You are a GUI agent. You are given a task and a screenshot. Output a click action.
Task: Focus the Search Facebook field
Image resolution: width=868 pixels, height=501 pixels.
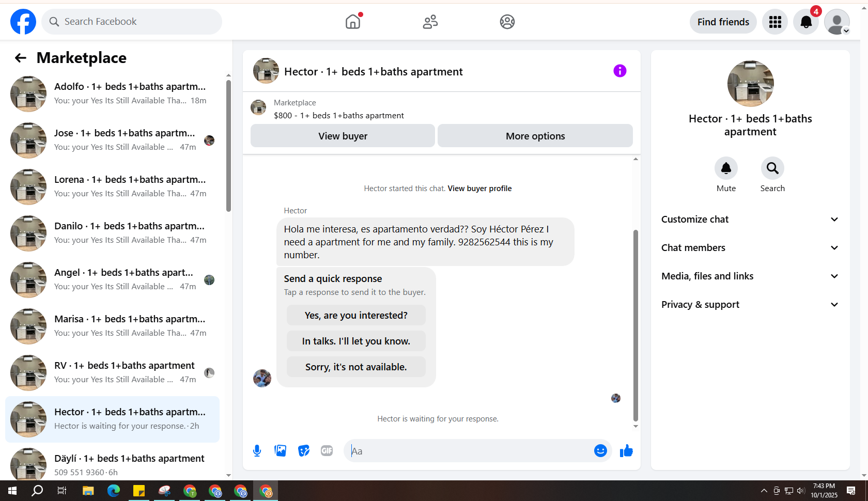coord(132,22)
